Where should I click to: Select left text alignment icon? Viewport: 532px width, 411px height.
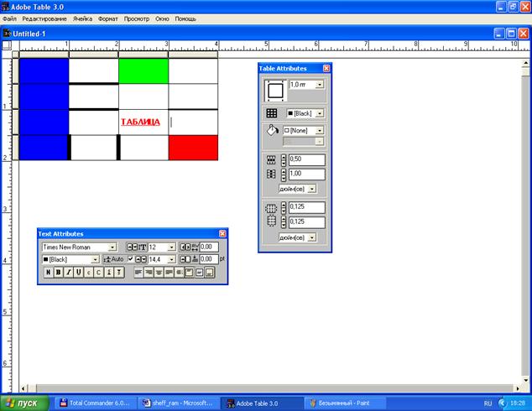tap(139, 273)
